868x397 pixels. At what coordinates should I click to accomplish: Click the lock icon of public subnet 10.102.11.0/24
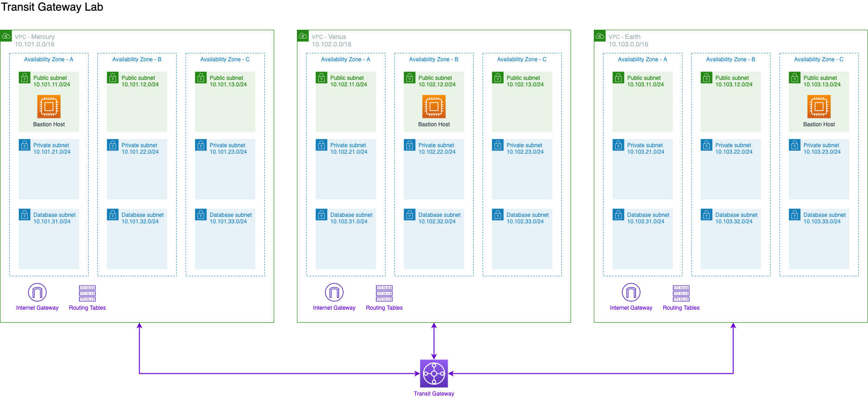(321, 78)
